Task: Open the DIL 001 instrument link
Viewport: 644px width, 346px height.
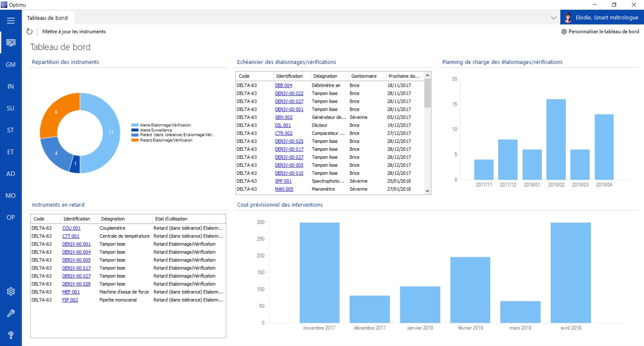Action: tap(283, 125)
